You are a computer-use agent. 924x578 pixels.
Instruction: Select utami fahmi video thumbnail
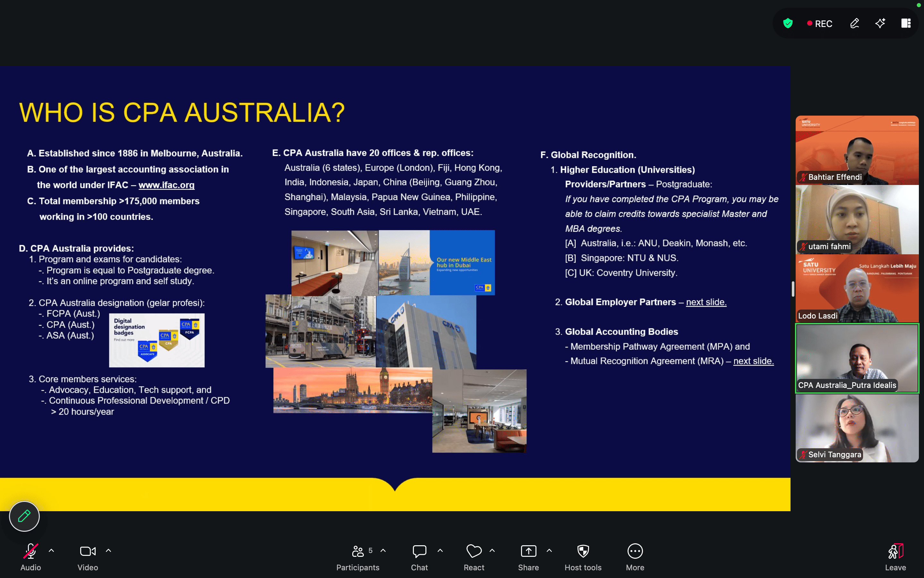tap(857, 219)
